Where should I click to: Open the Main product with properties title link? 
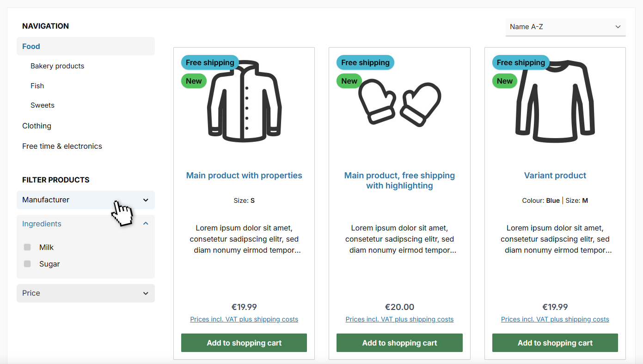coord(244,176)
